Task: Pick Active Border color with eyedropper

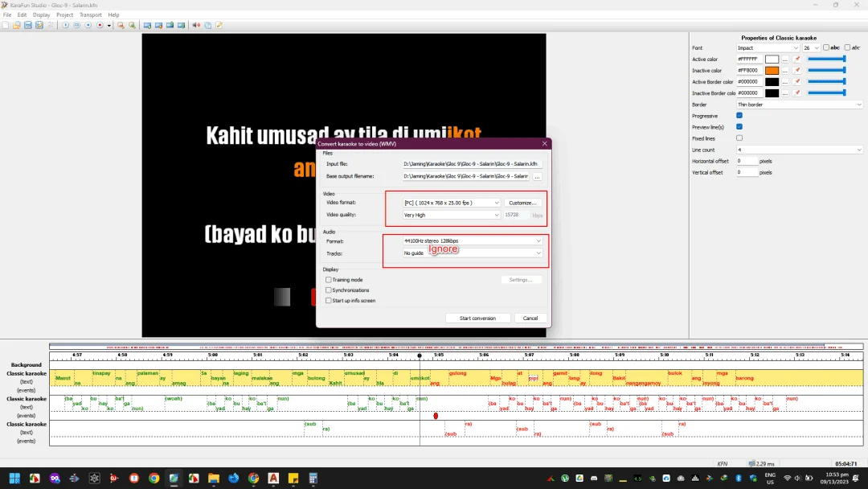Action: (x=796, y=82)
